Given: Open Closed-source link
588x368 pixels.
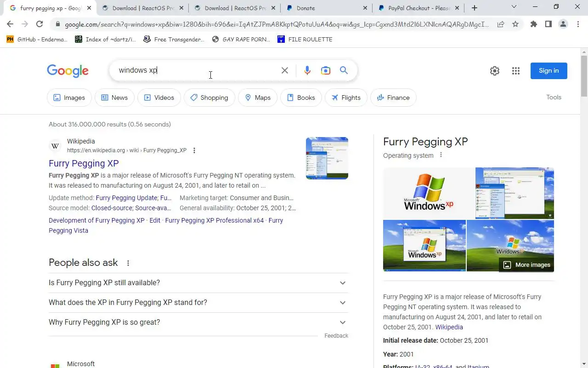Looking at the screenshot, I should [x=112, y=208].
